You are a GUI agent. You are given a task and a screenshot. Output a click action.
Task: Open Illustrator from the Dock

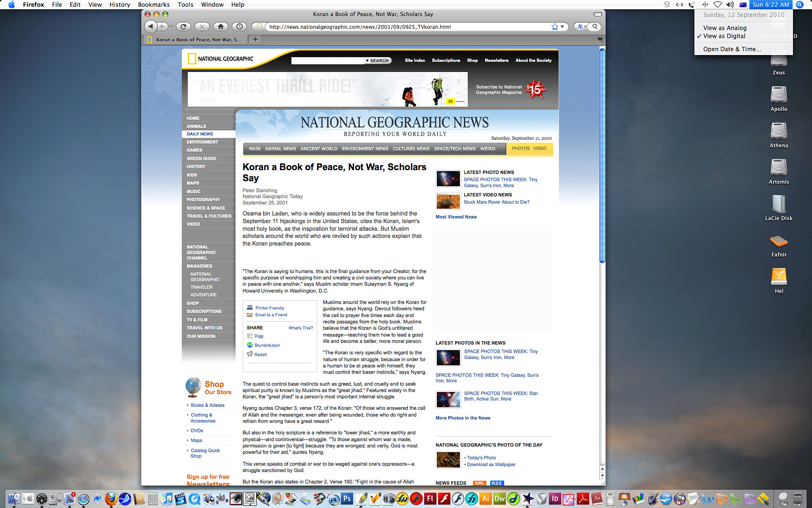(x=486, y=499)
